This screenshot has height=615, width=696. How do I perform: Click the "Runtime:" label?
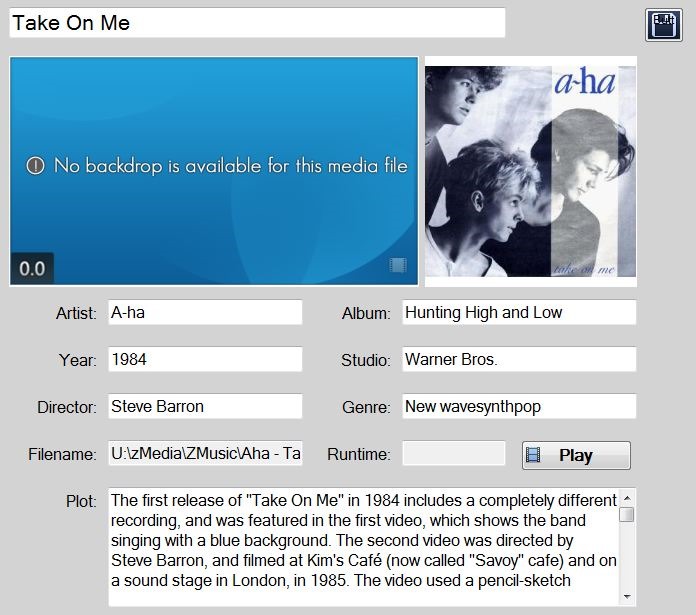[x=359, y=454]
